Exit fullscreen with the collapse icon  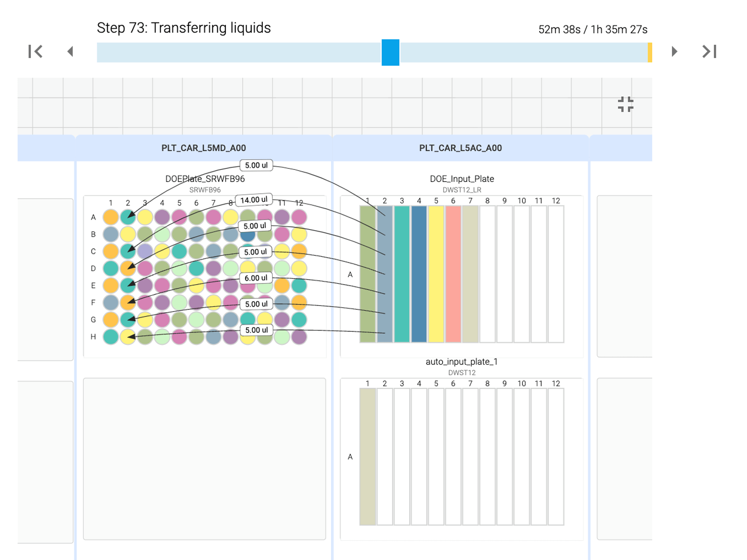(x=626, y=105)
